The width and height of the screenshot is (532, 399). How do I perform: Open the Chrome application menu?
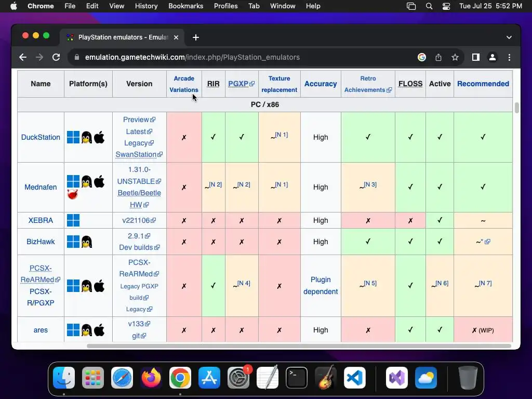(x=41, y=6)
